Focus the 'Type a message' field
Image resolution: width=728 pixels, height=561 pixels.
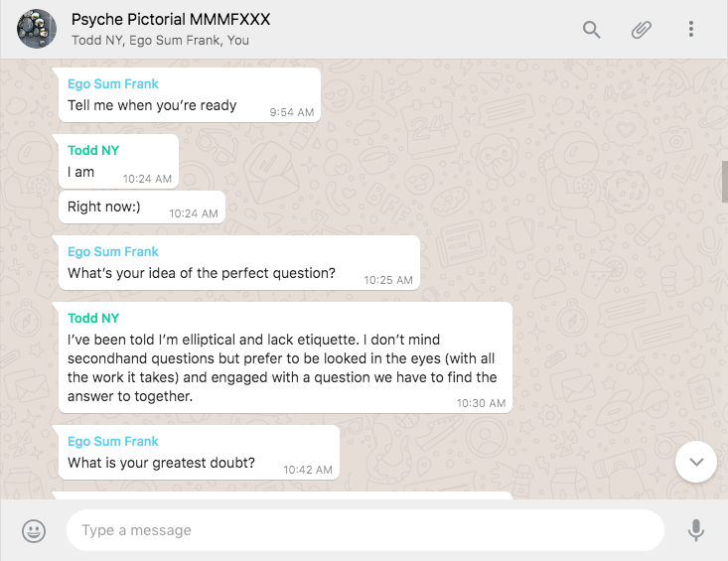[364, 530]
